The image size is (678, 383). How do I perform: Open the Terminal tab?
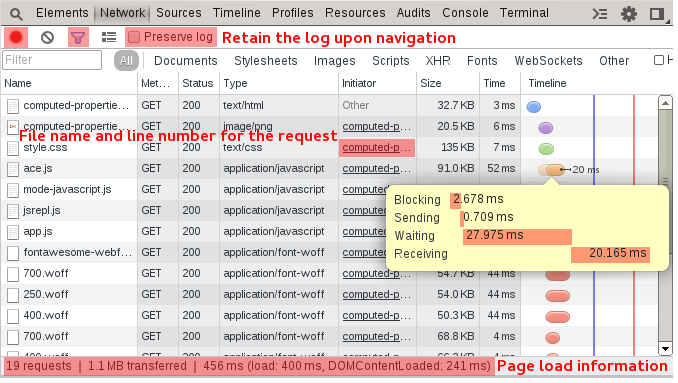click(x=524, y=13)
